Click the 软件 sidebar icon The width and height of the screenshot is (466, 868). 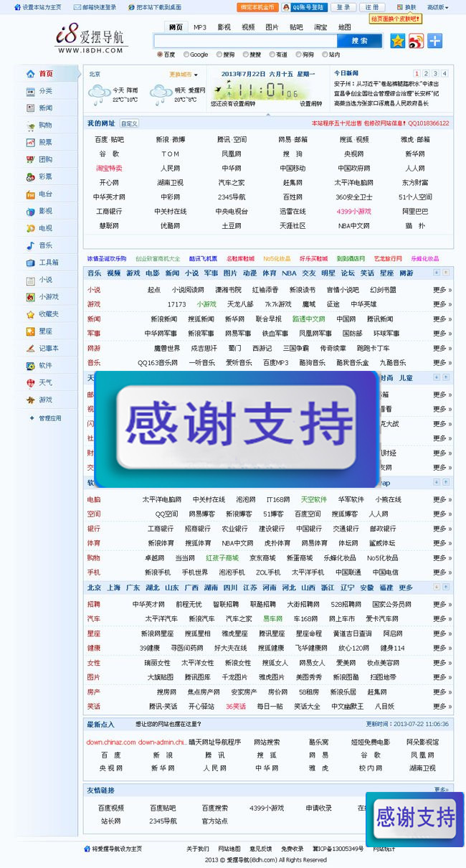click(30, 366)
